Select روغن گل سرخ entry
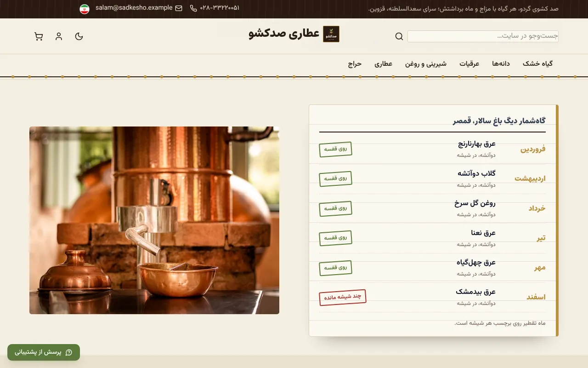Viewport: 588px width, 368px height. pyautogui.click(x=475, y=203)
